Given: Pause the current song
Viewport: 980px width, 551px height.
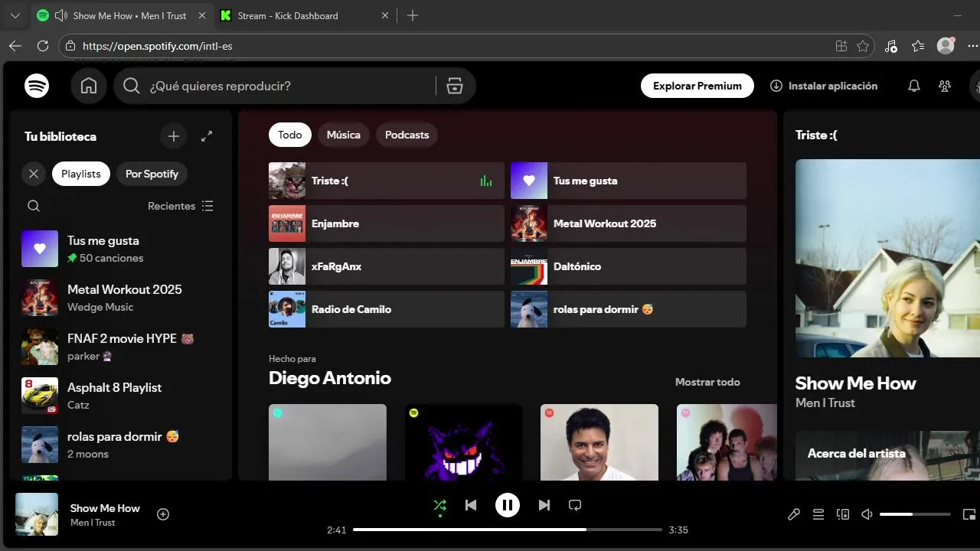Looking at the screenshot, I should tap(507, 505).
